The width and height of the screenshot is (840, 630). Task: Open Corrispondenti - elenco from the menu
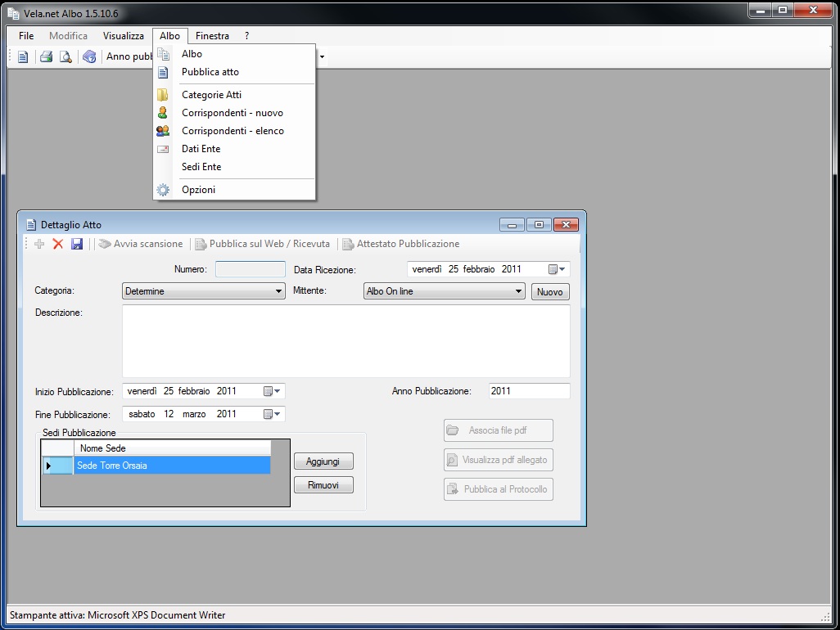233,131
